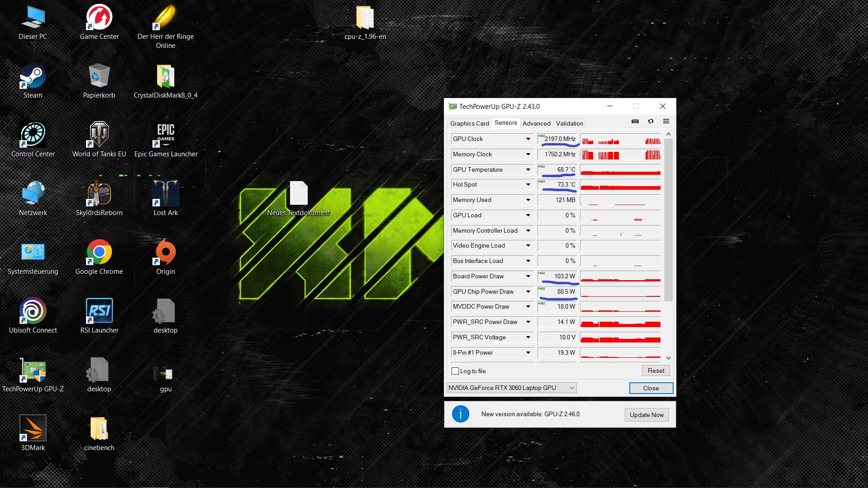Image resolution: width=868 pixels, height=488 pixels.
Task: Open the GPU Clock sensor dropdown arrow
Action: point(528,139)
